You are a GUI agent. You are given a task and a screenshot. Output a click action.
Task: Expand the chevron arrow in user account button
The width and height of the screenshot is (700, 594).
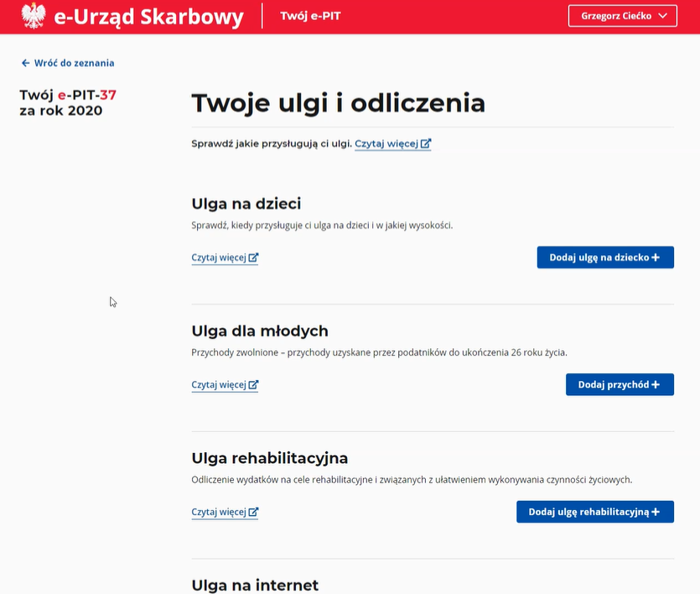[663, 16]
